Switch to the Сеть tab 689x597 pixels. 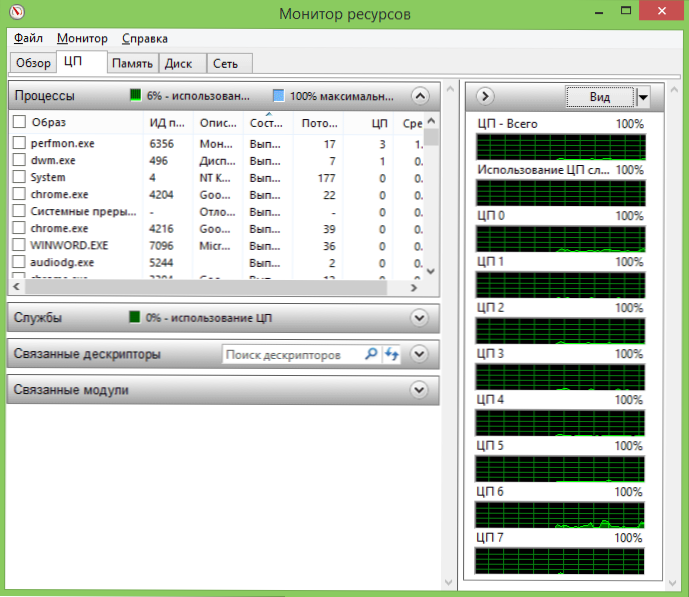point(229,63)
